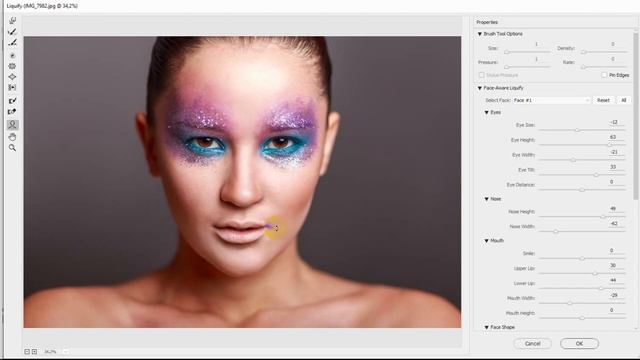The height and width of the screenshot is (360, 640).
Task: Select the Push Left tool
Action: point(12,87)
